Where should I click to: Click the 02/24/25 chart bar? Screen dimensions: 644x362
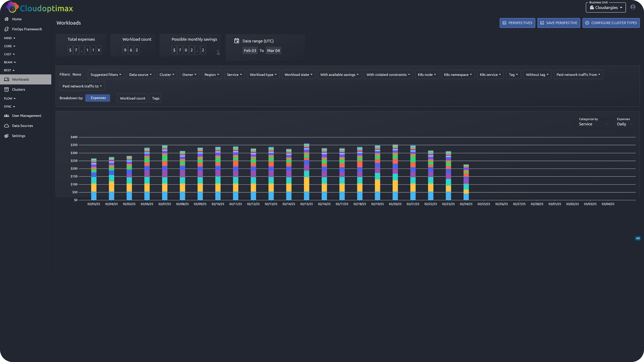click(x=466, y=182)
